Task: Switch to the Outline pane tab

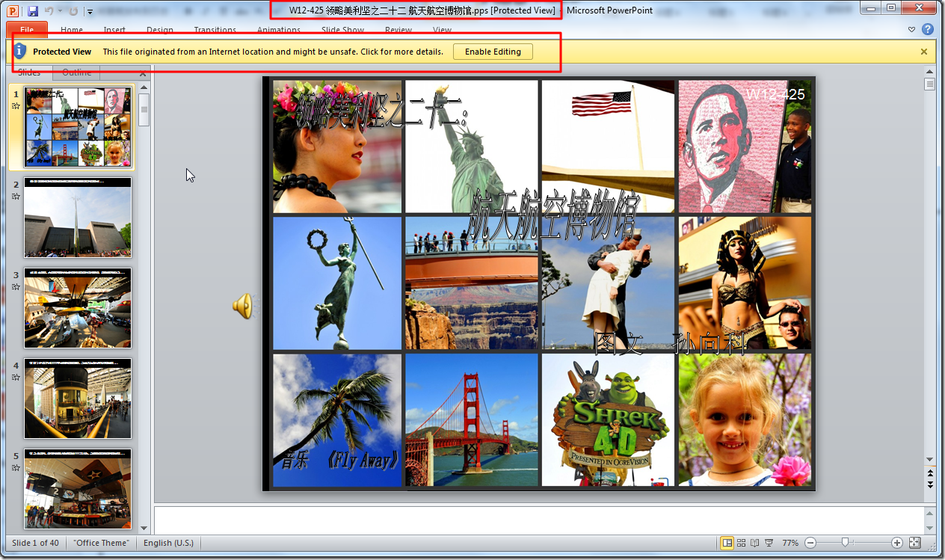Action: click(76, 73)
